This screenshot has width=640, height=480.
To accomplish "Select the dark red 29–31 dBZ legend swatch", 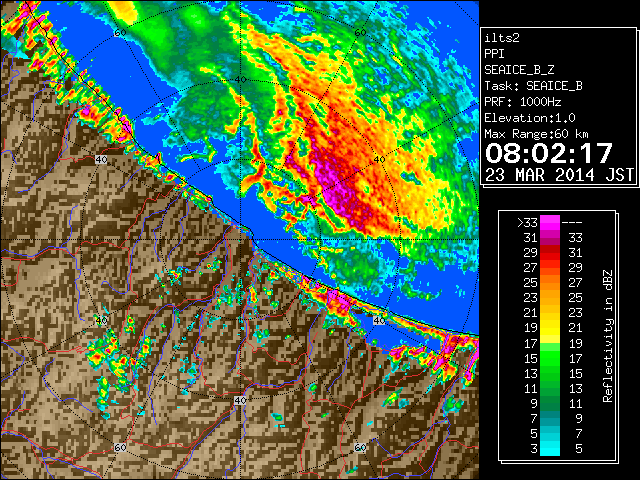I will 550,253.
